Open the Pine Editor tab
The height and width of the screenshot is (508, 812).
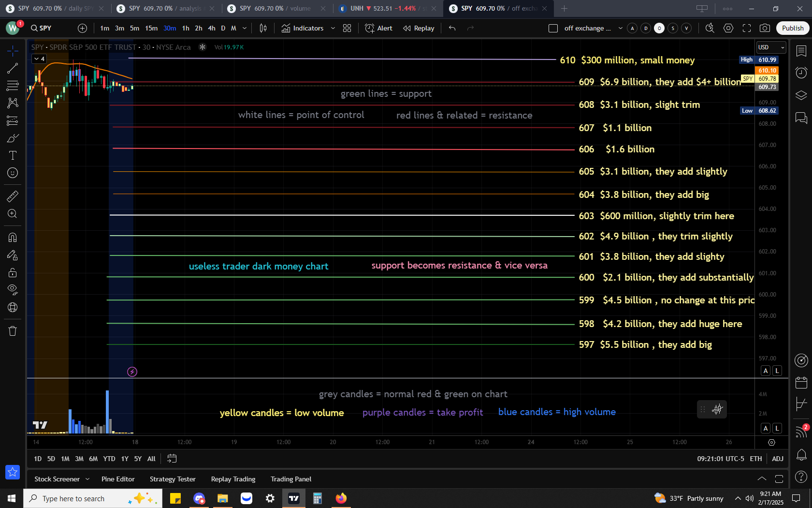118,479
